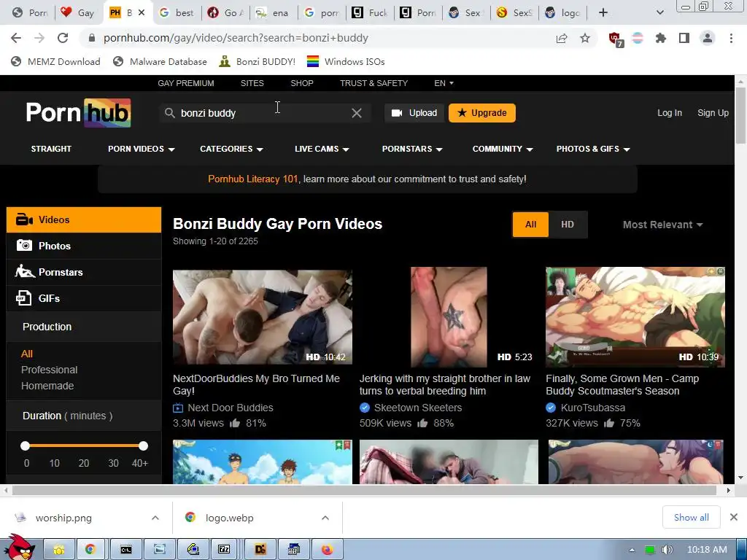Click the Sign Up link
Image resolution: width=747 pixels, height=560 pixels.
point(713,113)
